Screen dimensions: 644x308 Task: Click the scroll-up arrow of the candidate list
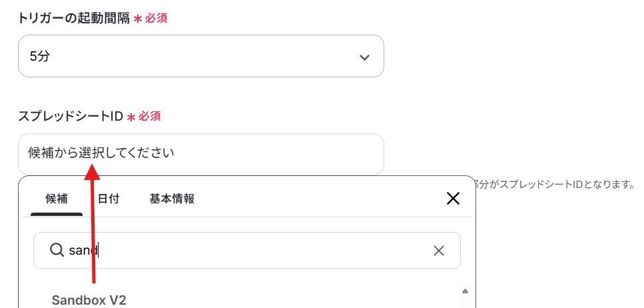[465, 291]
